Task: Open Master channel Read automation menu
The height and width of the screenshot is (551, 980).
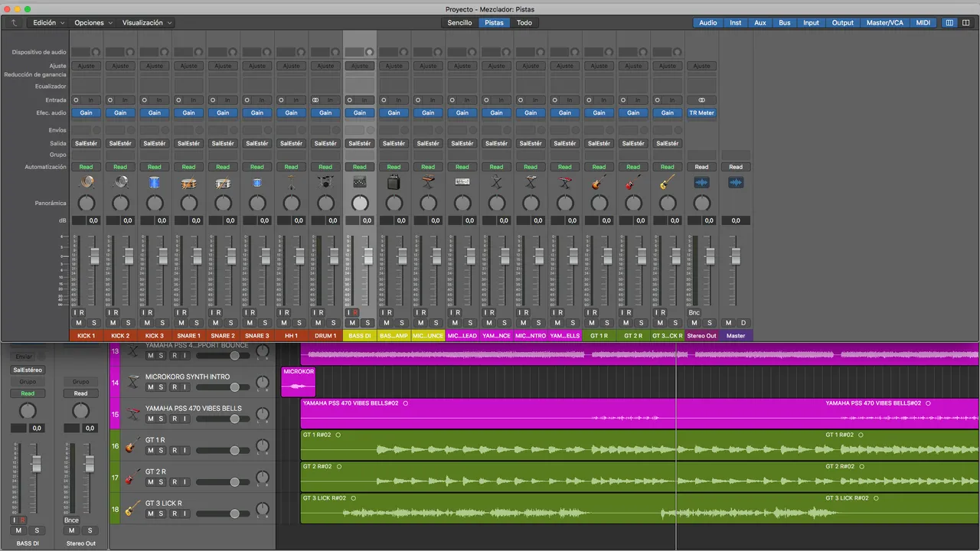Action: pos(736,167)
